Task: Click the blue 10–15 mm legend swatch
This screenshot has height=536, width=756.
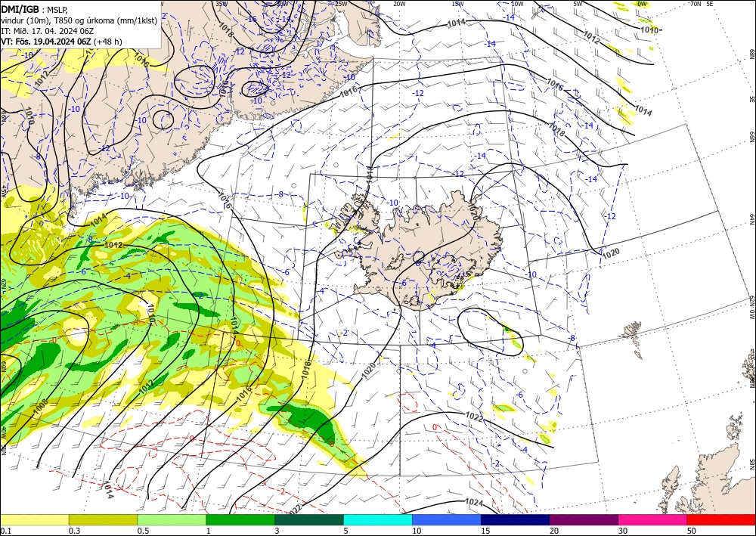Action: [447, 519]
